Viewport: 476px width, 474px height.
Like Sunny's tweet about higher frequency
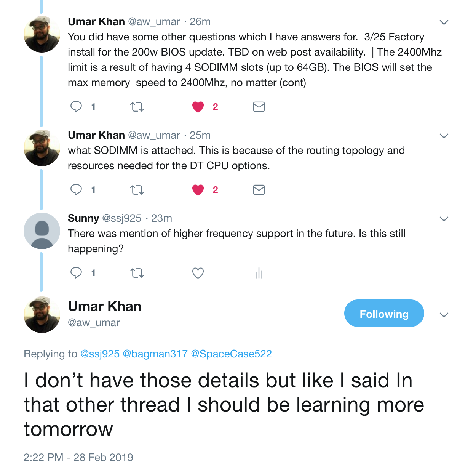(198, 273)
